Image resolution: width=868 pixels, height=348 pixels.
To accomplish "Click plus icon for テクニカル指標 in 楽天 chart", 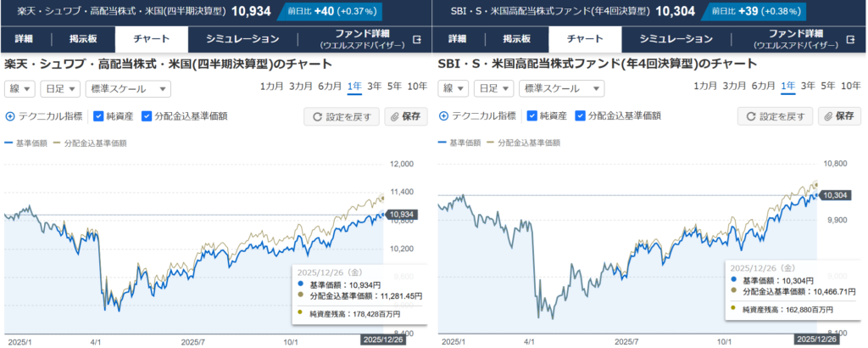I will pos(10,116).
